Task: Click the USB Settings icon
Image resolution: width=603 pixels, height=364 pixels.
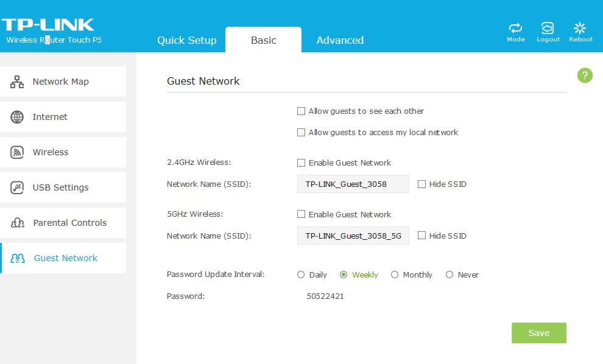Action: coord(17,187)
